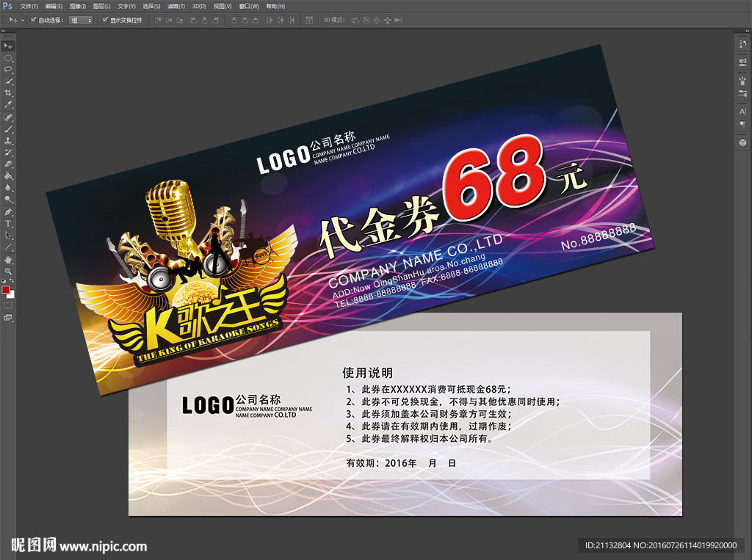Open the History panel icon
The height and width of the screenshot is (560, 752).
[742, 44]
